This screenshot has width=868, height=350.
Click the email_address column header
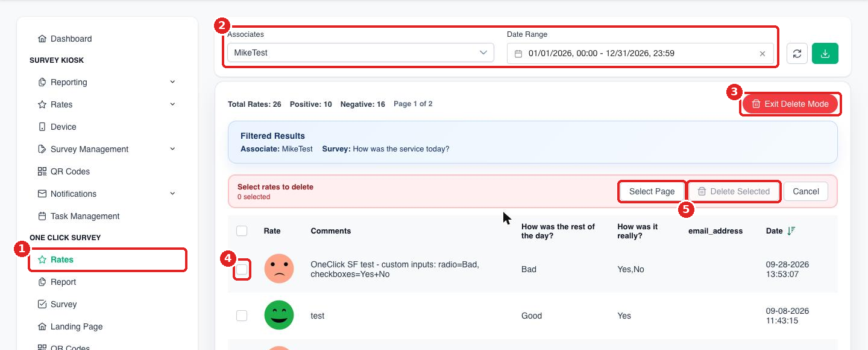click(715, 231)
